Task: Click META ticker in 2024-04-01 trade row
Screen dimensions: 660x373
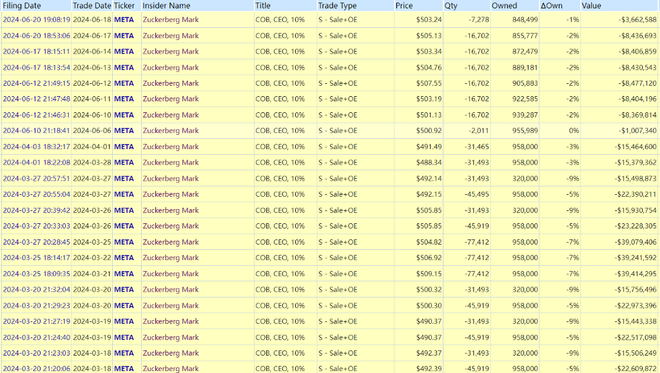Action: tap(124, 147)
